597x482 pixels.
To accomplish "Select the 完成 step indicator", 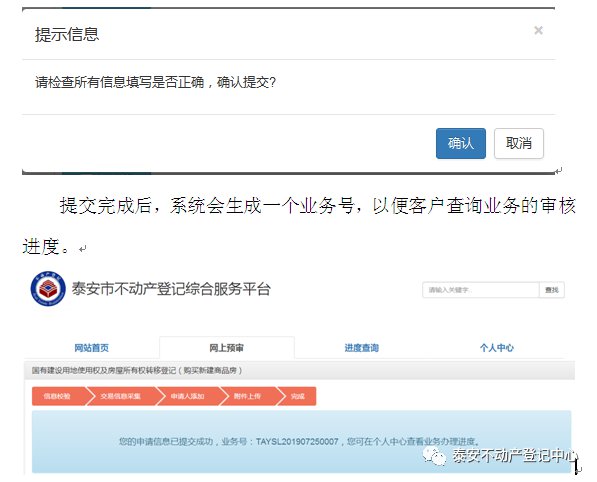I will pyautogui.click(x=298, y=396).
